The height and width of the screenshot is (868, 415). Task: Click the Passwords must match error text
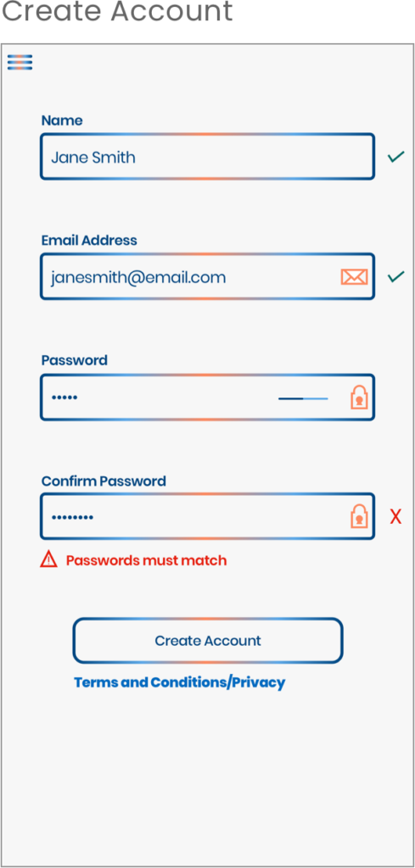[x=146, y=560]
